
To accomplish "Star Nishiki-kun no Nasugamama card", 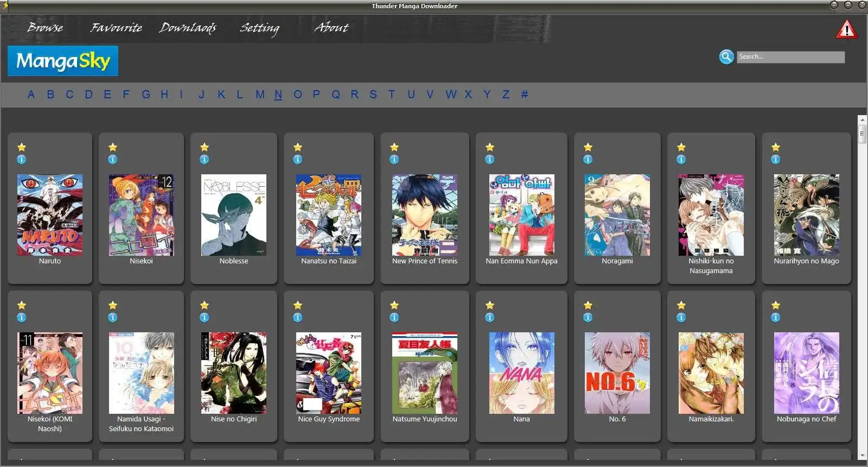I will click(x=681, y=147).
